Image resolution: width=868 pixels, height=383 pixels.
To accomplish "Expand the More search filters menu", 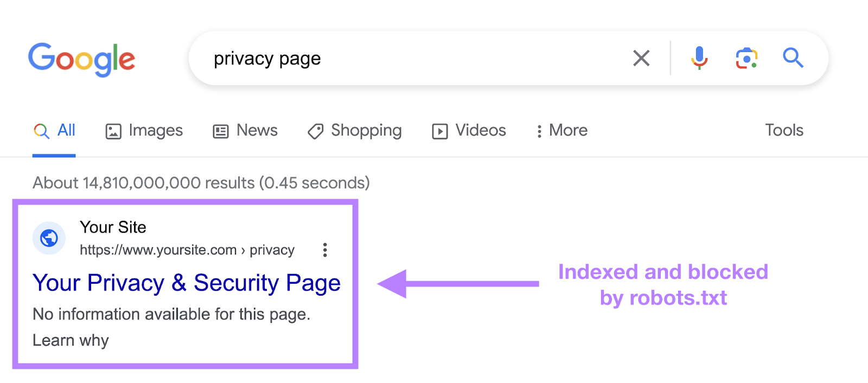I will pos(561,131).
